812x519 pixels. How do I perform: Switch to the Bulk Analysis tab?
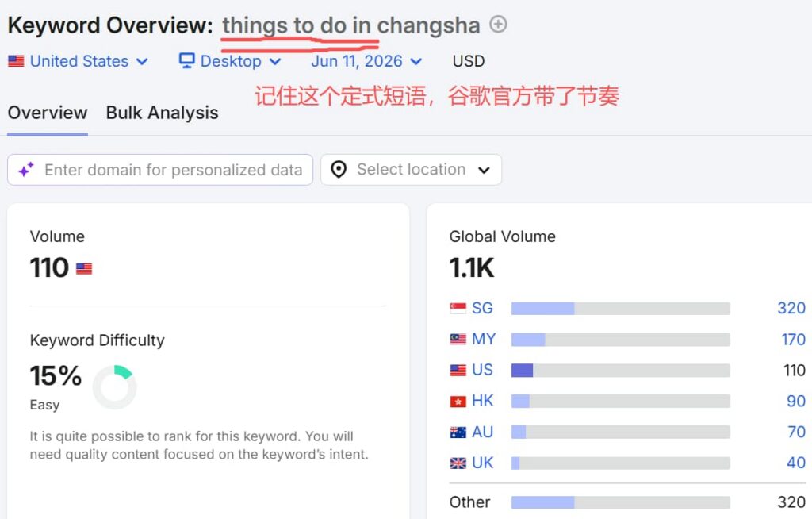click(162, 113)
